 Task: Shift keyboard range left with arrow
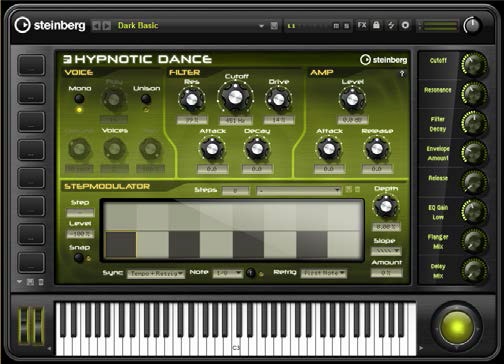click(x=49, y=348)
